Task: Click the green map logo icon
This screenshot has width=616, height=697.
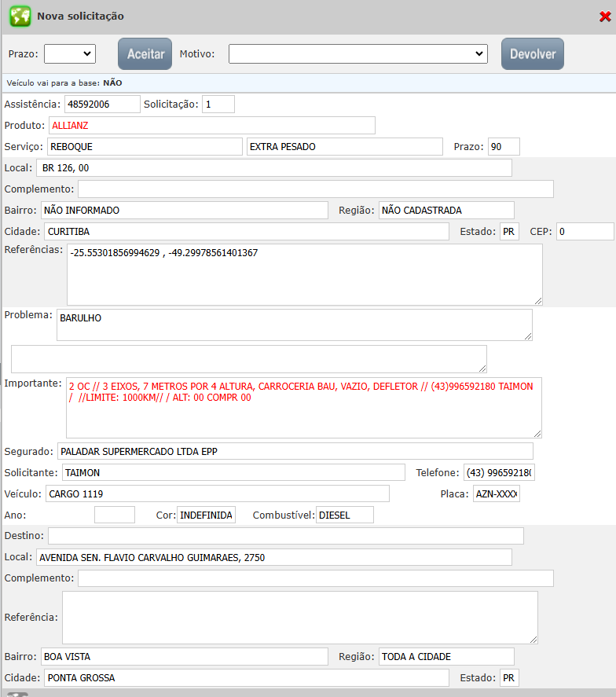Action: (x=20, y=17)
